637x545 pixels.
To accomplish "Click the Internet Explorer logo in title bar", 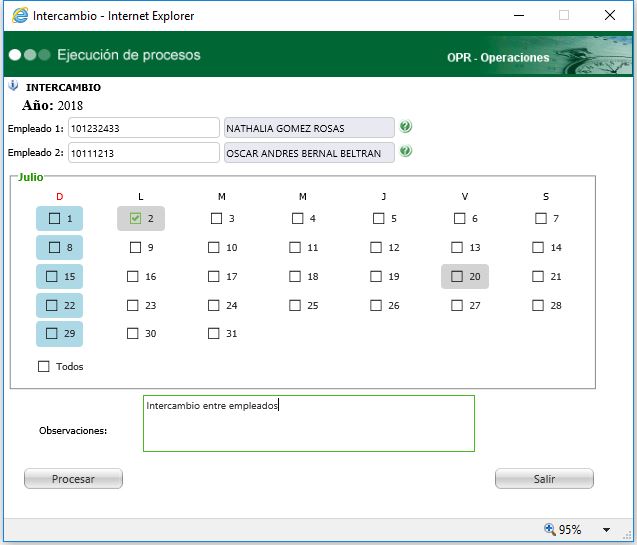I will 20,15.
